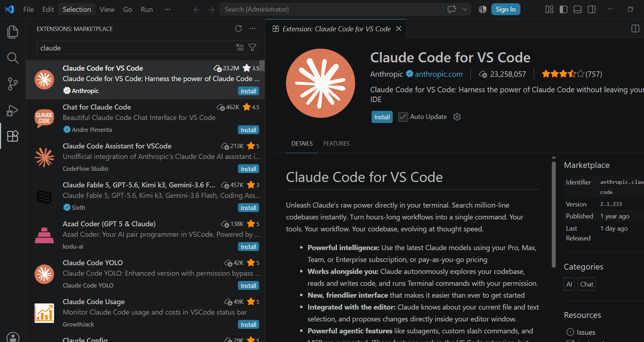Go forward using the navigation arrow
The width and height of the screenshot is (644, 342).
tap(211, 10)
